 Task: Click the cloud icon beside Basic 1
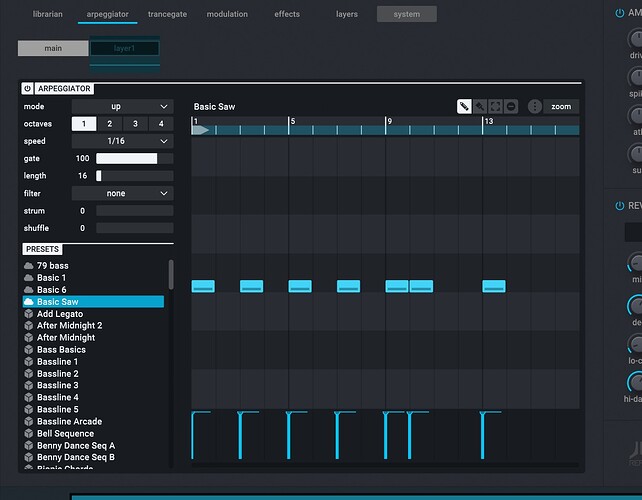coord(29,278)
